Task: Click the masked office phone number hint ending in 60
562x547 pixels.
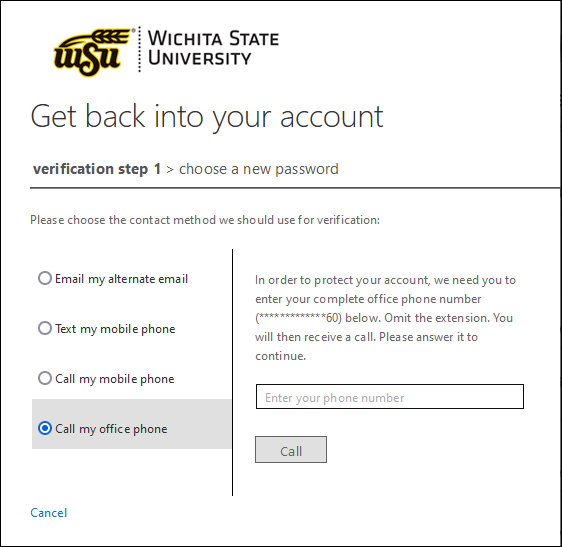Action: [298, 318]
